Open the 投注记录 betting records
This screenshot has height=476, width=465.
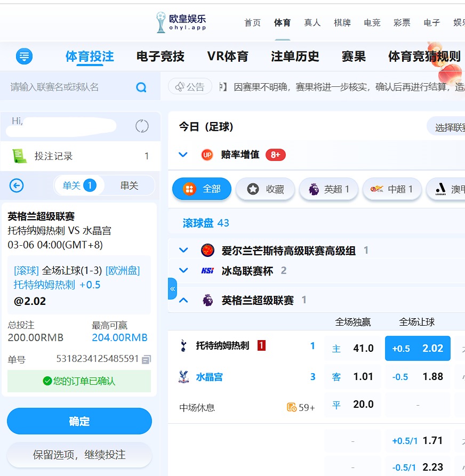[53, 156]
